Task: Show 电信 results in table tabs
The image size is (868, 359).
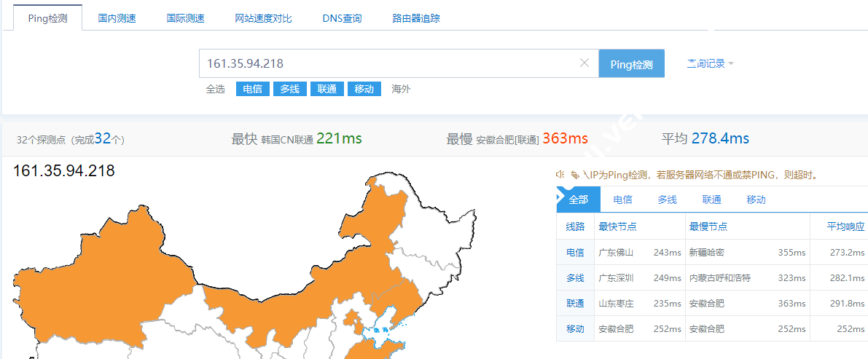Action: click(x=623, y=200)
